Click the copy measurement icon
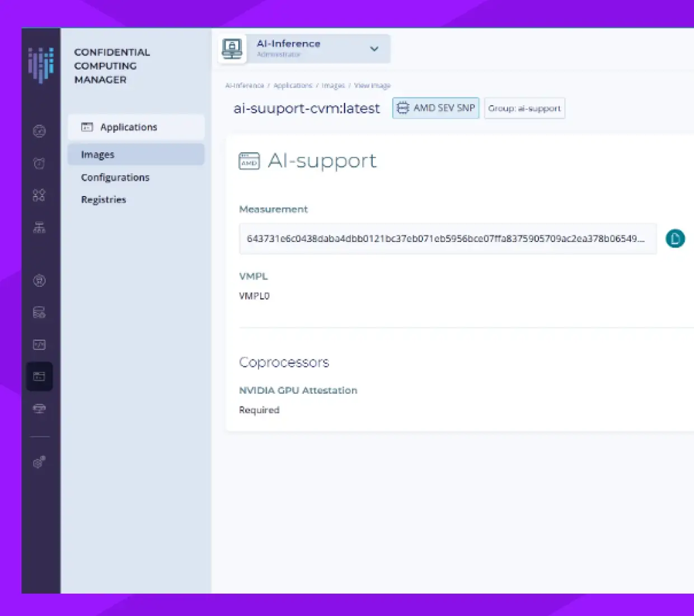This screenshot has height=616, width=694. [675, 239]
